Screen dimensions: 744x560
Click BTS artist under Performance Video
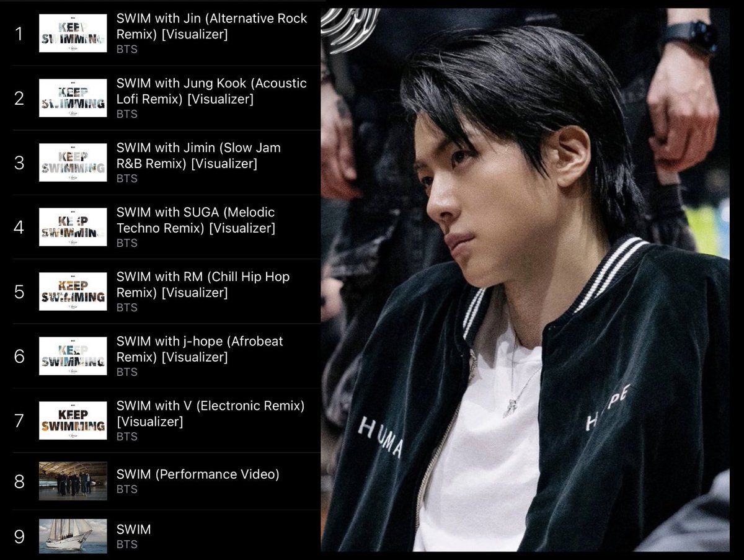pyautogui.click(x=127, y=489)
